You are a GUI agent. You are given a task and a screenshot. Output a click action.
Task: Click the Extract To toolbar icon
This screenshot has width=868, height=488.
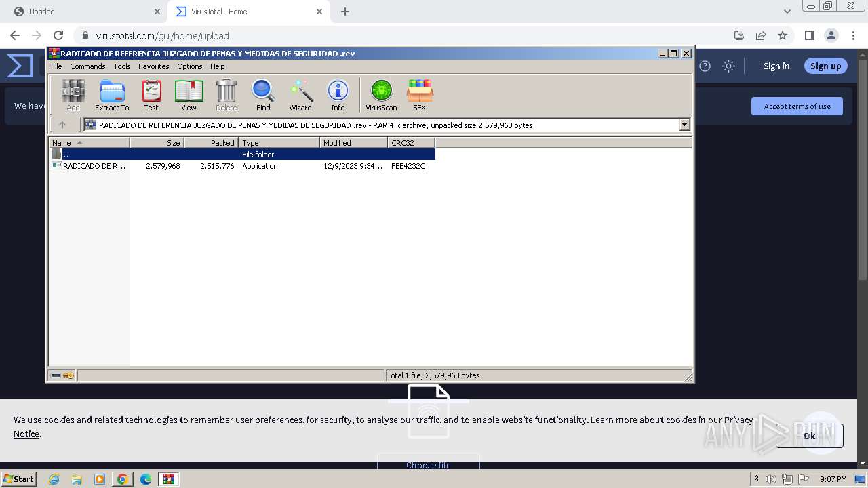point(112,95)
